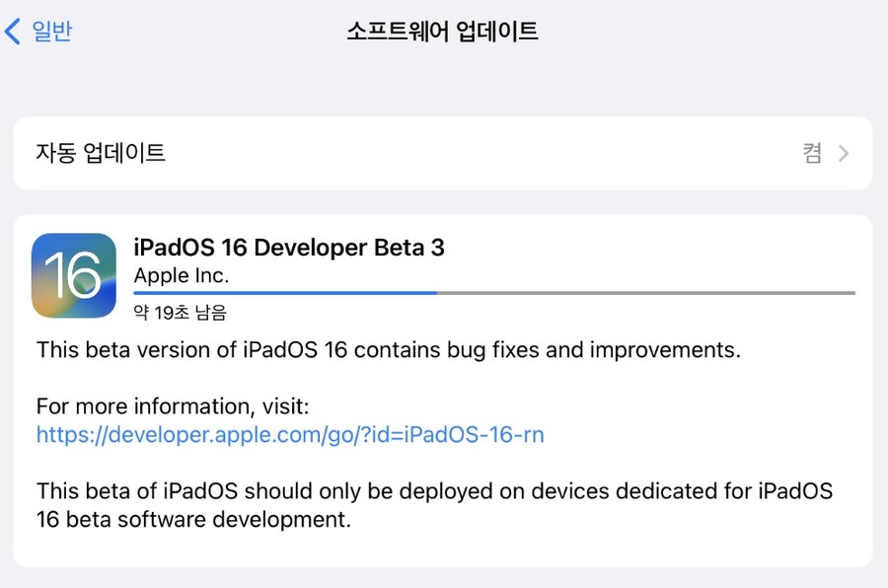Tap the back chevron icon beside 일반

coord(13,31)
